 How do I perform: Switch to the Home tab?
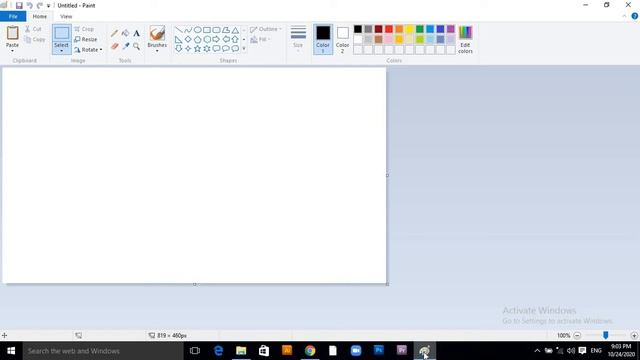click(40, 16)
